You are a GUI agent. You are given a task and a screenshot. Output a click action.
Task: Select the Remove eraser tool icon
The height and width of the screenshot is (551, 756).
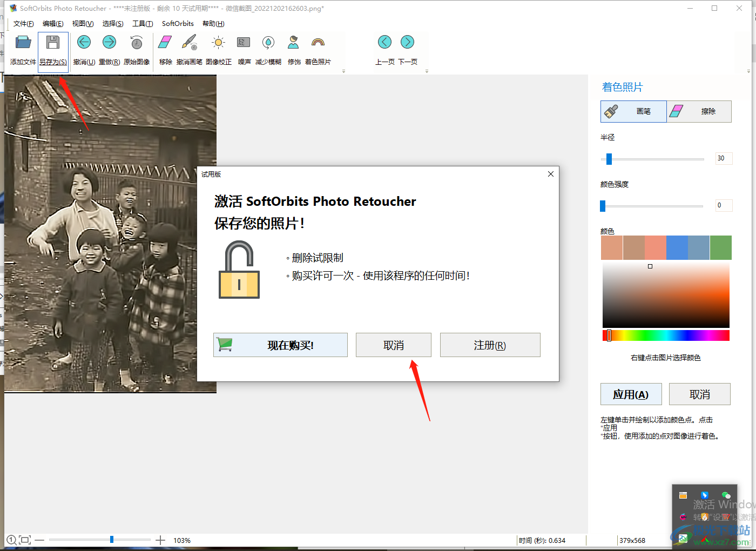[x=166, y=42]
